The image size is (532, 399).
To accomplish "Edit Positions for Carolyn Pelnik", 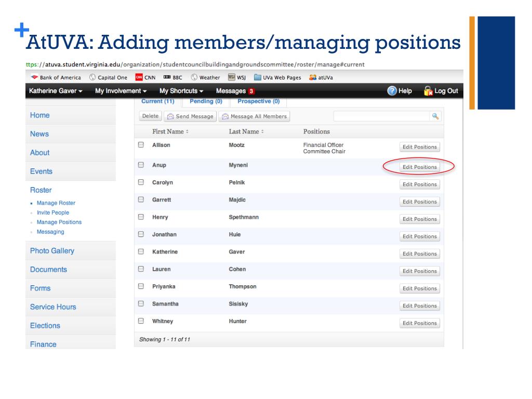I will (x=420, y=184).
